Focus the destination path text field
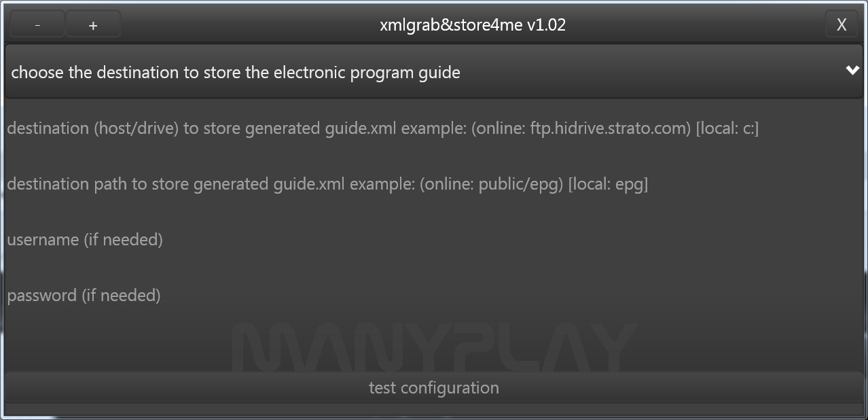This screenshot has height=420, width=868. coord(434,184)
